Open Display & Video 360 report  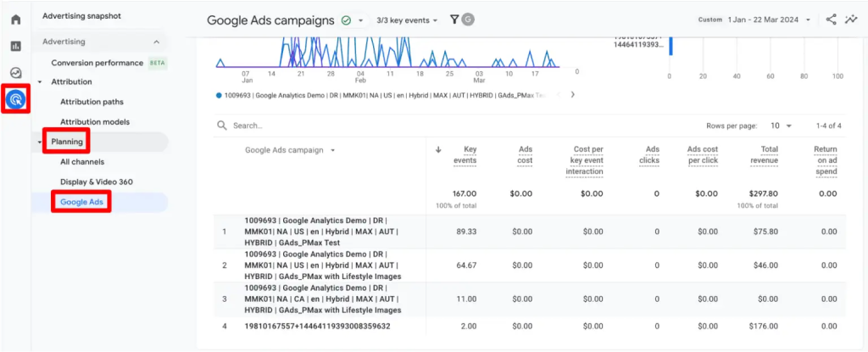coord(97,182)
